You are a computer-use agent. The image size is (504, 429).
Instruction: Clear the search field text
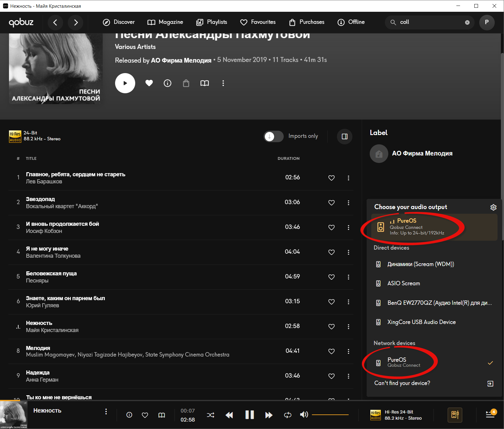(x=467, y=22)
